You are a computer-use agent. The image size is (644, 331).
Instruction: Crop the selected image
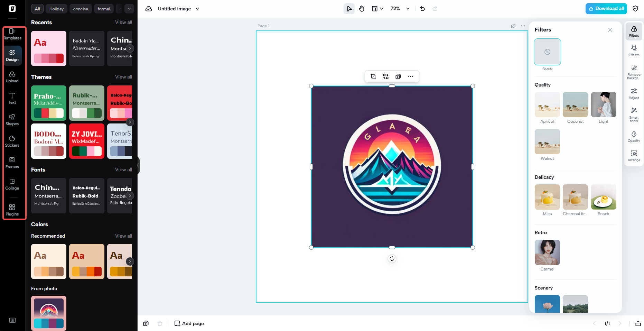pyautogui.click(x=373, y=76)
